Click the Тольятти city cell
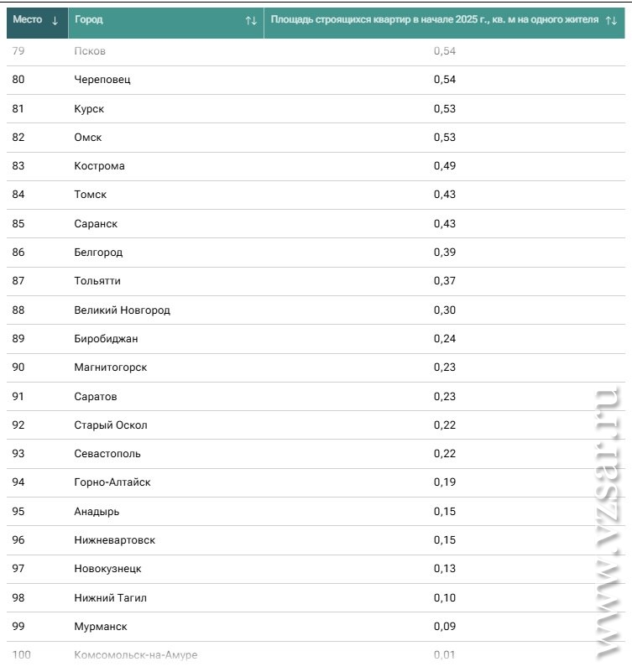 [97, 281]
